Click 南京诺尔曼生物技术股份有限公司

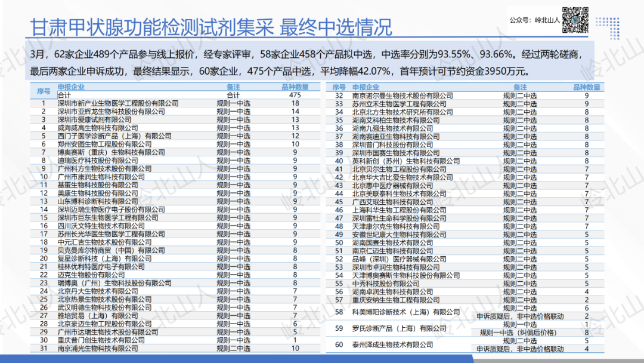click(402, 96)
